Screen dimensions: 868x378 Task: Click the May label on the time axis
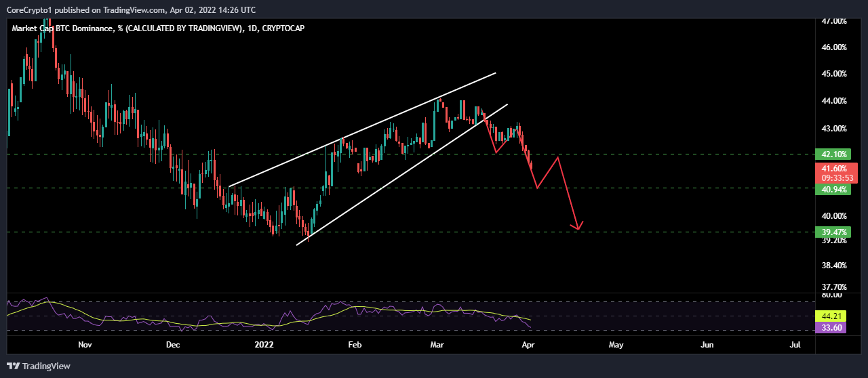(616, 345)
